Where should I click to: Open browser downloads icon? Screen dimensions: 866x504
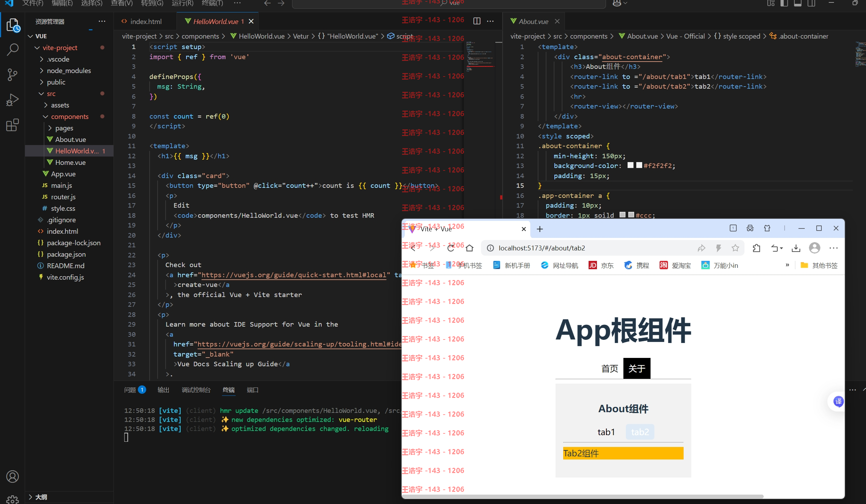pos(796,248)
